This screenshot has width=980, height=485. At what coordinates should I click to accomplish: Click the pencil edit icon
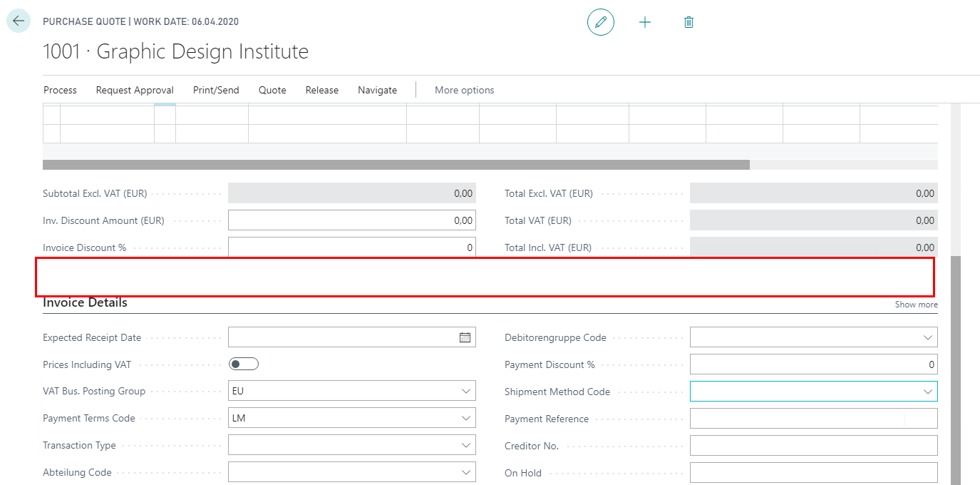601,22
